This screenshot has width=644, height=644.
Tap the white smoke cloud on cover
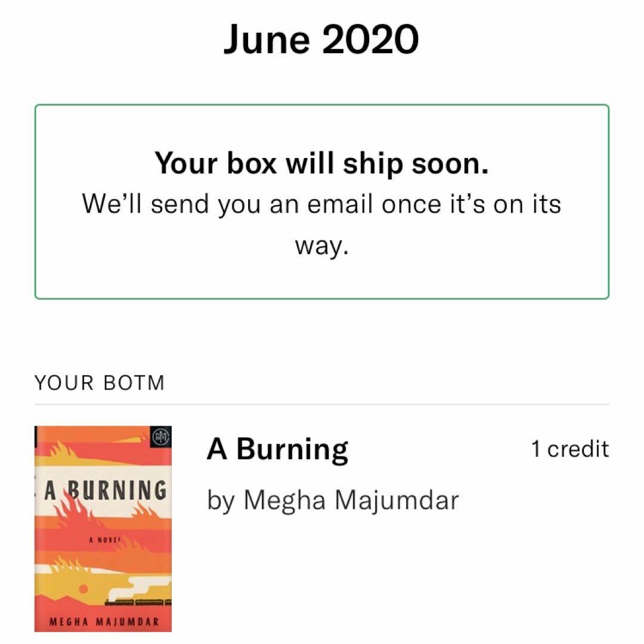pos(146,580)
